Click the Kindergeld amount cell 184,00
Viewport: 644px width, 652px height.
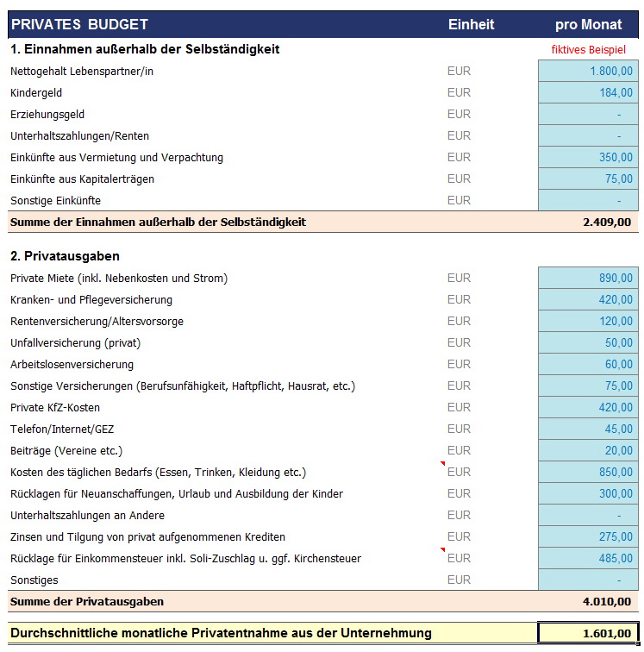tap(588, 92)
